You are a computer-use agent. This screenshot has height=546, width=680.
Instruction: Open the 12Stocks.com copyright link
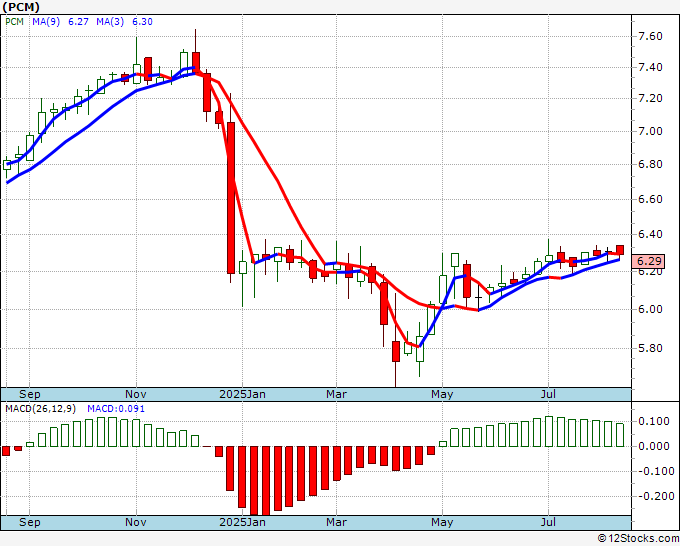638,539
